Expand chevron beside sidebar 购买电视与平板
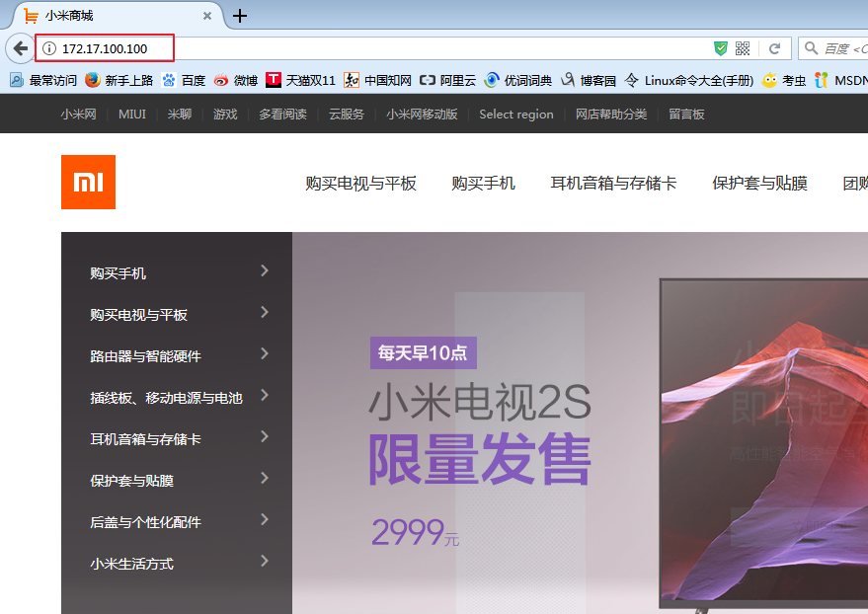 [265, 312]
